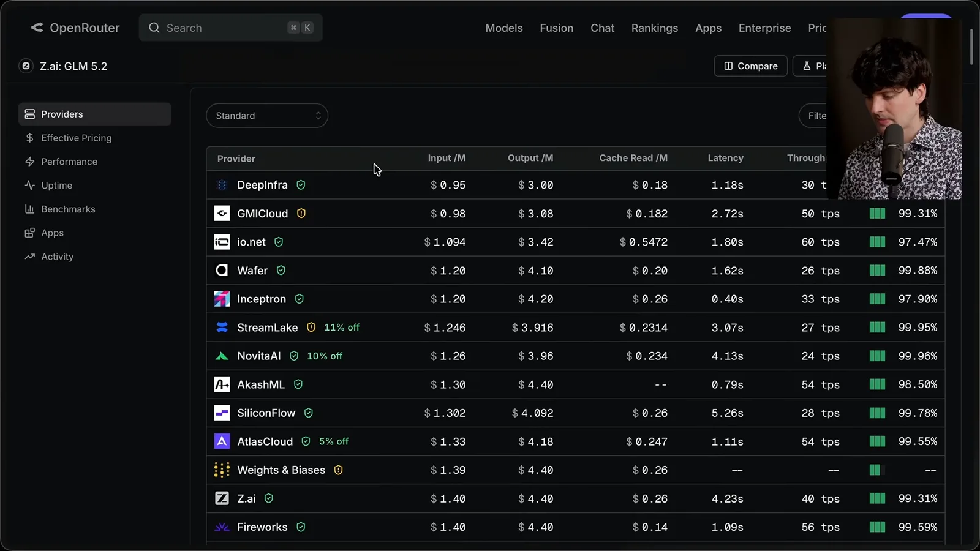Viewport: 980px width, 551px height.
Task: Click the AkashML provider logo icon
Action: point(222,384)
